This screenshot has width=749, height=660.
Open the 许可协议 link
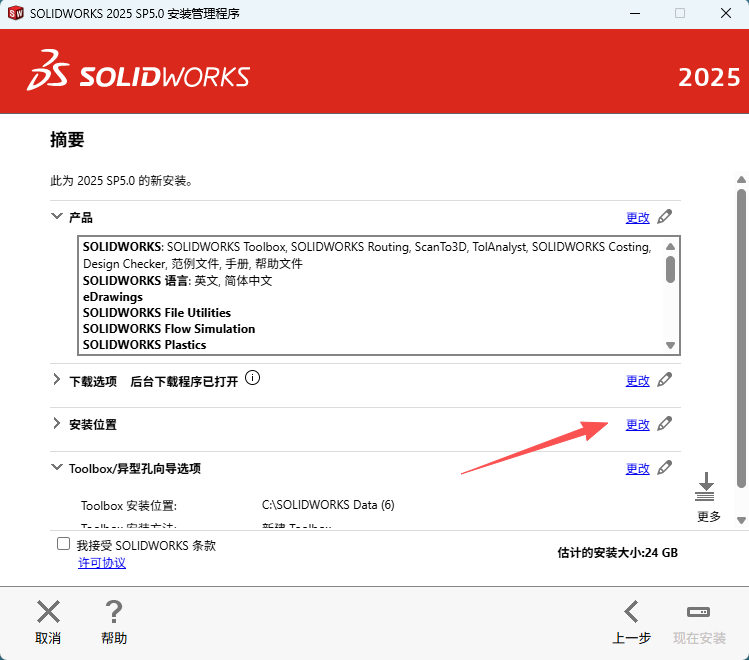pyautogui.click(x=102, y=563)
